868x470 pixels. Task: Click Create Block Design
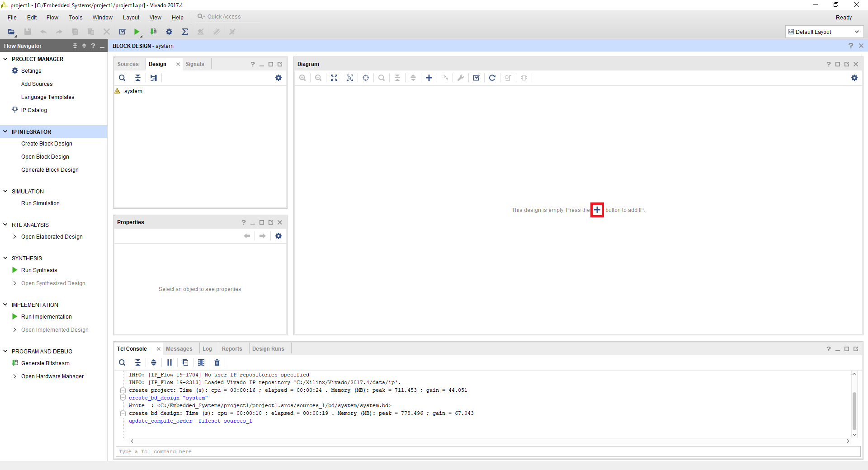tap(47, 144)
